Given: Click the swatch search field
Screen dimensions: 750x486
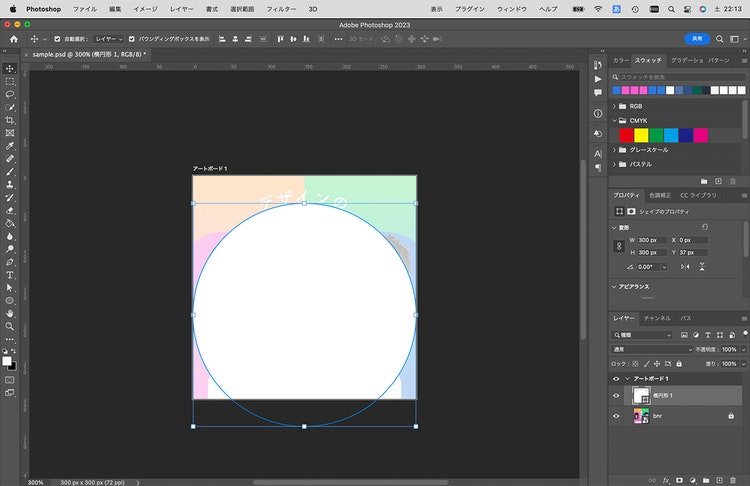Looking at the screenshot, I should pyautogui.click(x=679, y=77).
